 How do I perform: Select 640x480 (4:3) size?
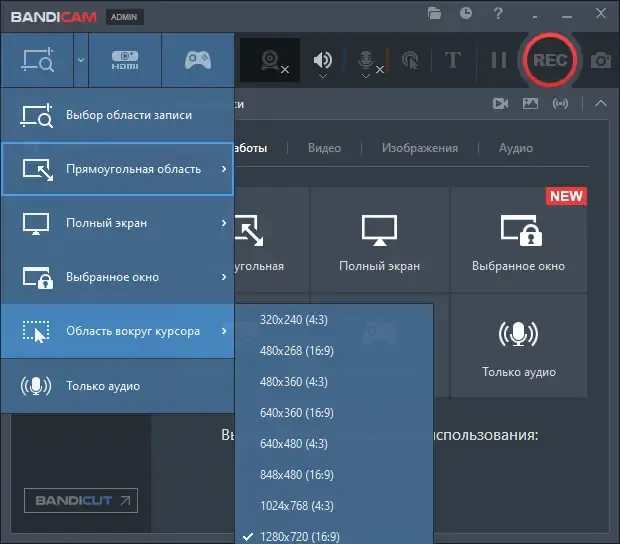click(334, 444)
